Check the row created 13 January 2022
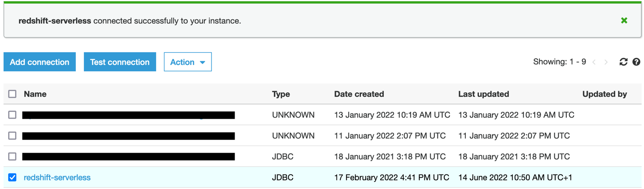Viewport: 644px width, 189px height. [12, 115]
